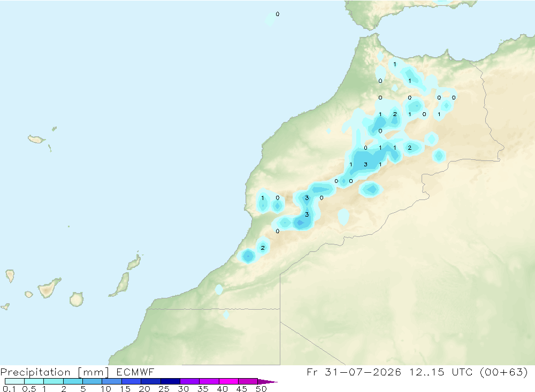Image resolution: width=535 pixels, height=392 pixels.
Task: Click the '0.5' legend scale label
Action: [29, 389]
